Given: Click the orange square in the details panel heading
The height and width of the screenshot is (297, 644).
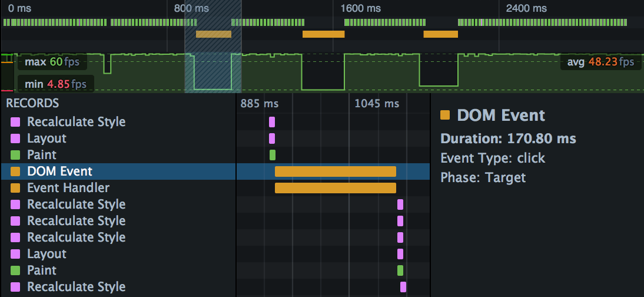Looking at the screenshot, I should pos(446,115).
